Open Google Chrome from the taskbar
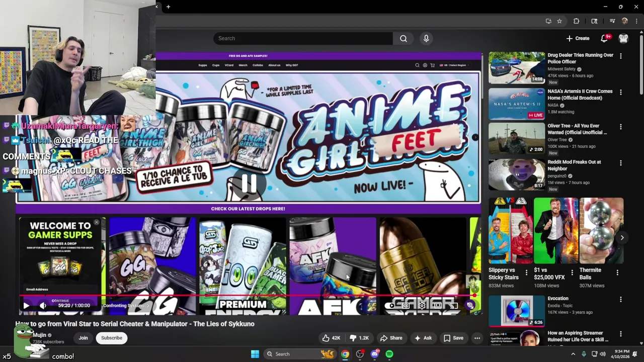The image size is (644, 362). 345,354
